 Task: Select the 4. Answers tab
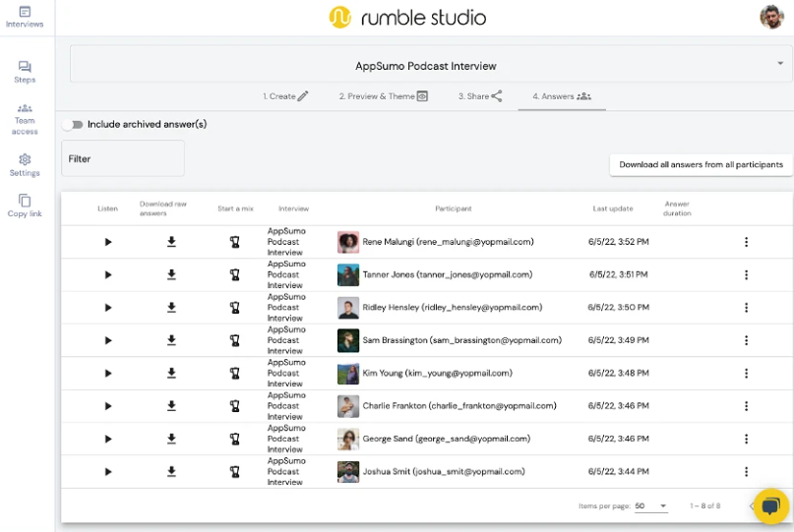[562, 96]
